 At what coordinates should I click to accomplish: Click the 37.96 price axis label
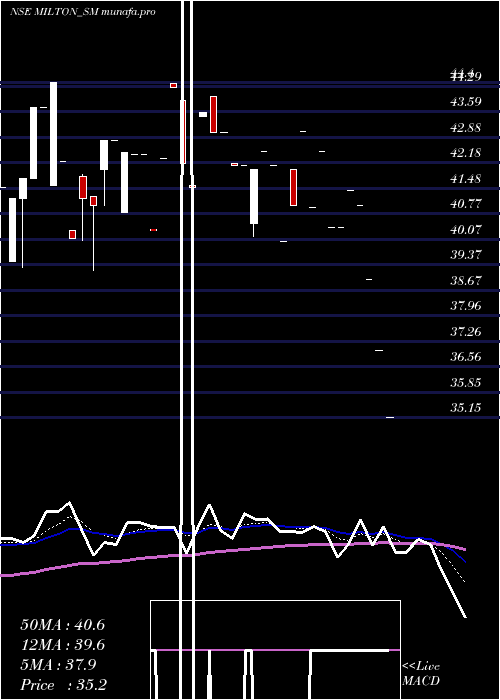[x=466, y=306]
